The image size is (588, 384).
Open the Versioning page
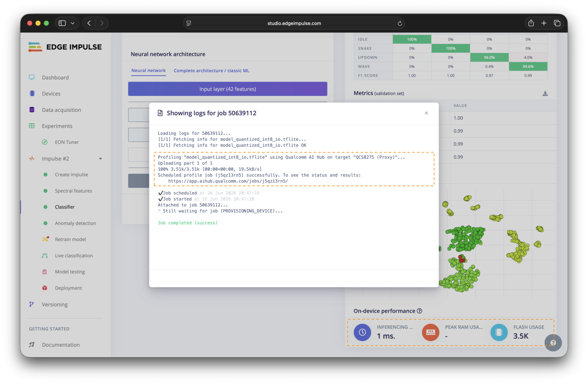click(55, 305)
